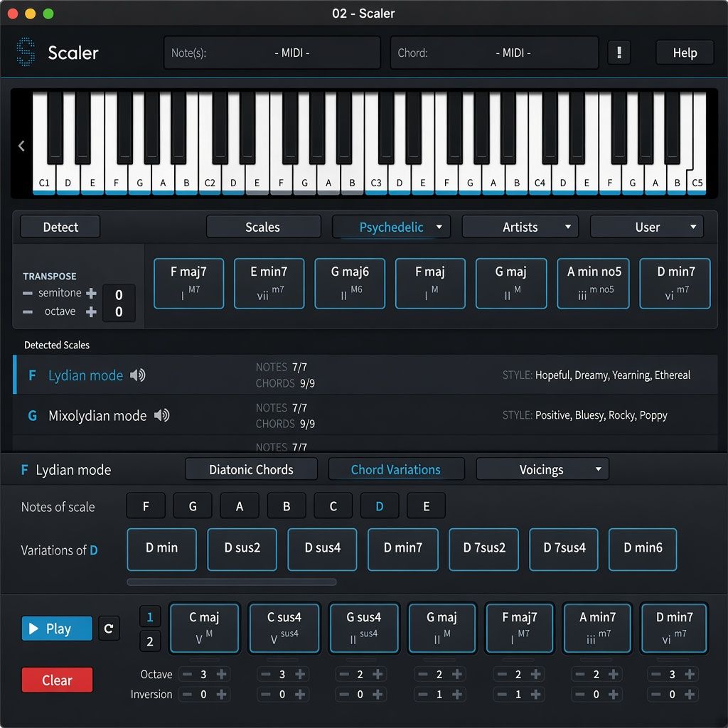The height and width of the screenshot is (728, 728).
Task: Open the Voicings dropdown
Action: coord(542,469)
